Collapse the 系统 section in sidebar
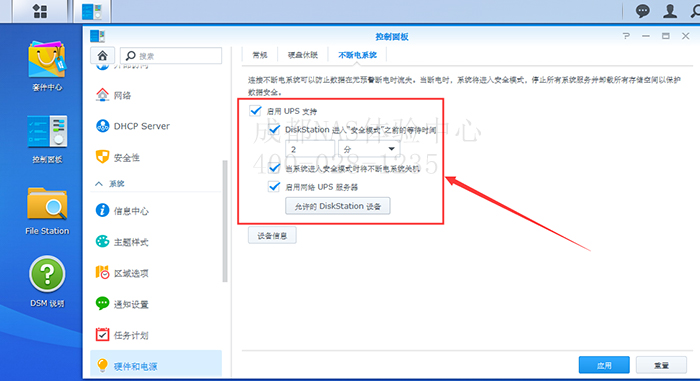The height and width of the screenshot is (381, 700). (99, 184)
